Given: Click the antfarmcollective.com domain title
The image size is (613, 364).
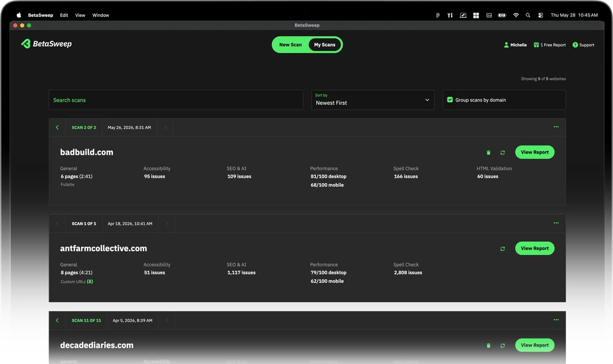Looking at the screenshot, I should 104,249.
